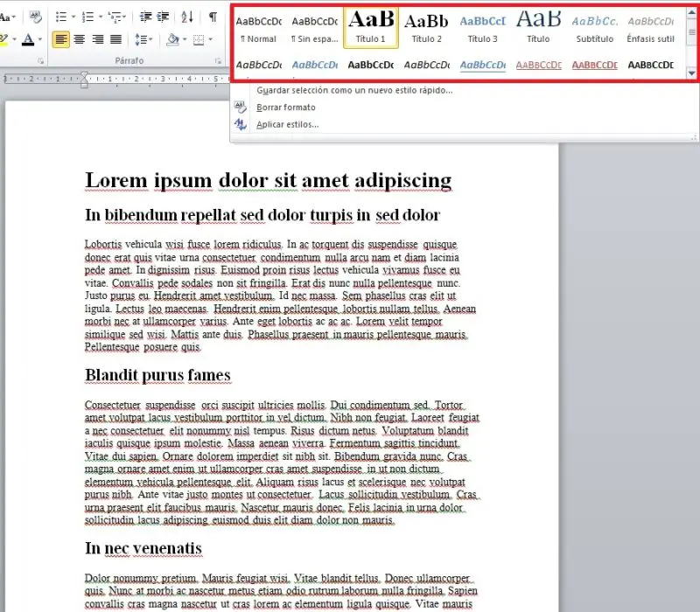Apply the Subtítulo style

pyautogui.click(x=595, y=29)
